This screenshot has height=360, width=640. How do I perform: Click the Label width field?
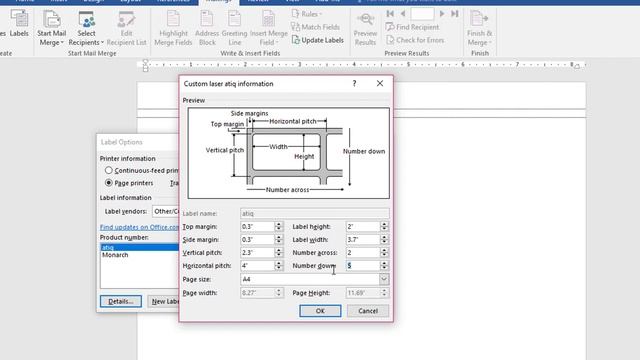coord(363,240)
